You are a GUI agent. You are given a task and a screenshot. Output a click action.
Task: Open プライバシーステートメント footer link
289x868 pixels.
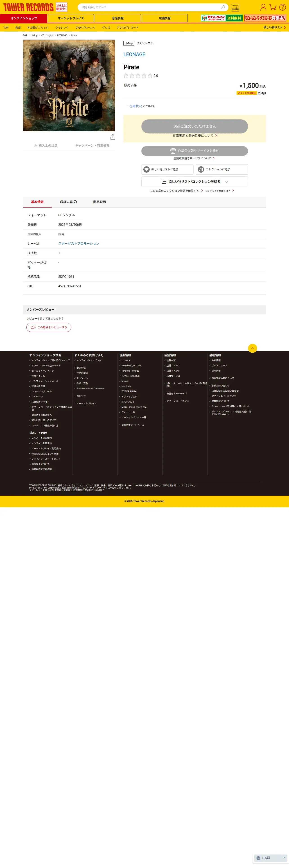46,459
